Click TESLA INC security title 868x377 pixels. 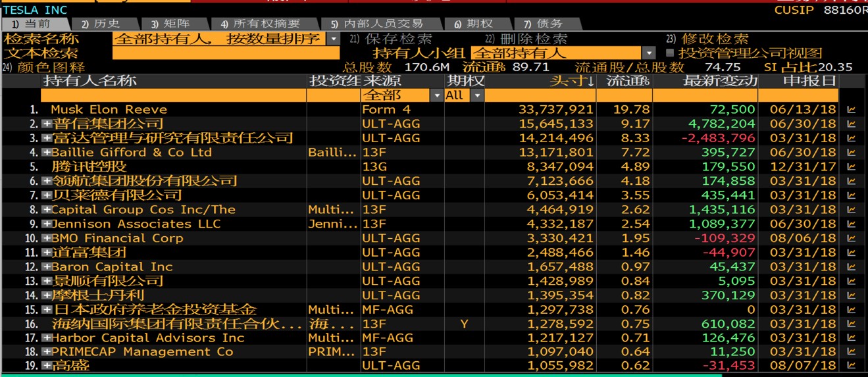(35, 10)
